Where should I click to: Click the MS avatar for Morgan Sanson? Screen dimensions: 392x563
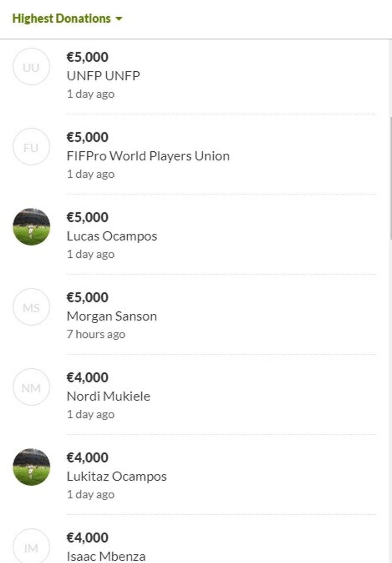tap(31, 307)
